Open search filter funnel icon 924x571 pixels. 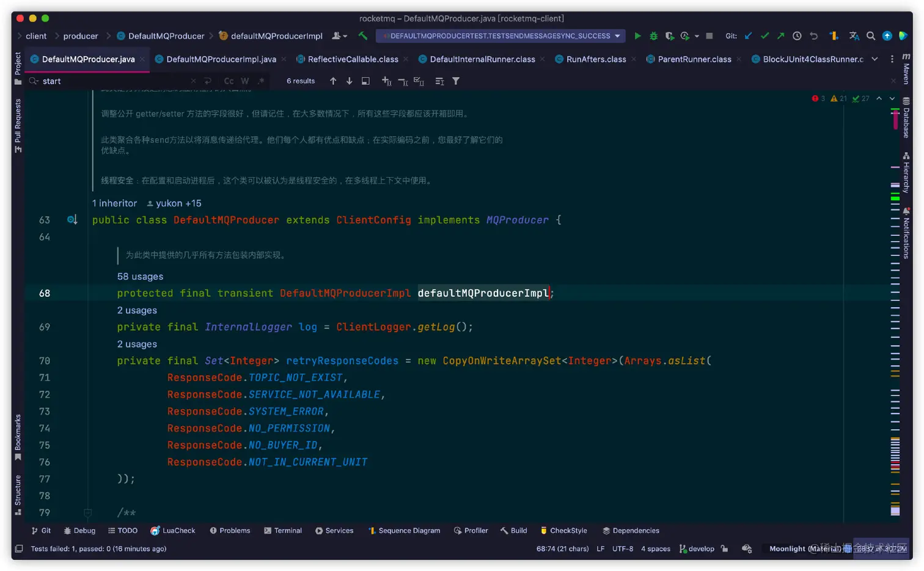tap(456, 81)
